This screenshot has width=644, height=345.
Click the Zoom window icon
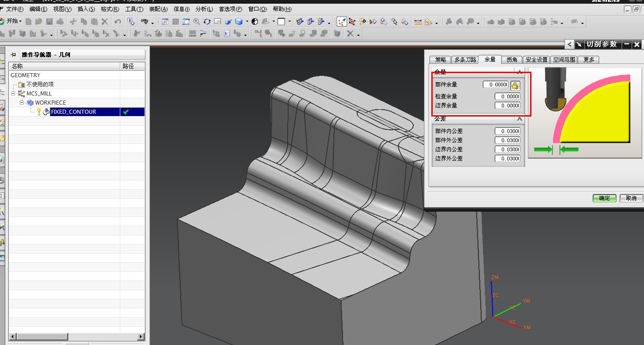click(186, 21)
